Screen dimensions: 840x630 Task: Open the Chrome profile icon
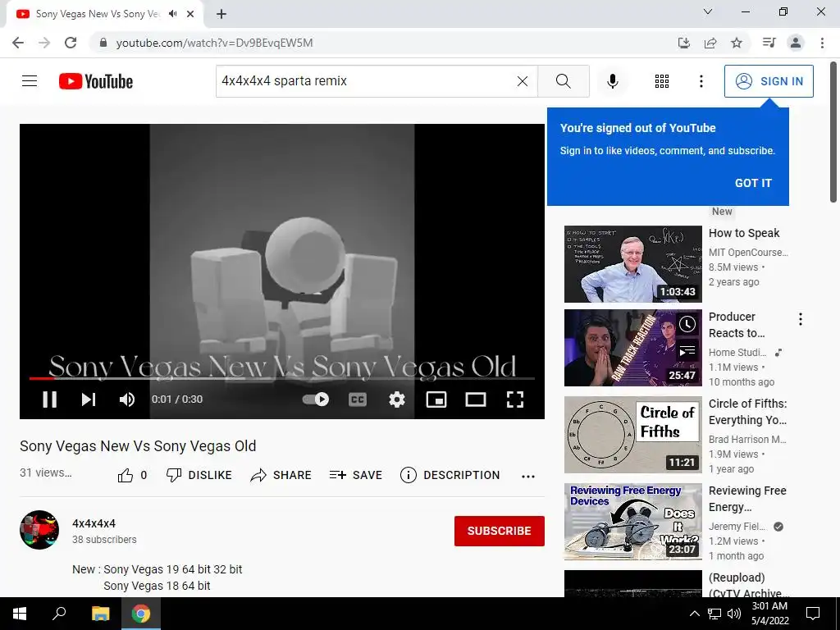[x=796, y=43]
